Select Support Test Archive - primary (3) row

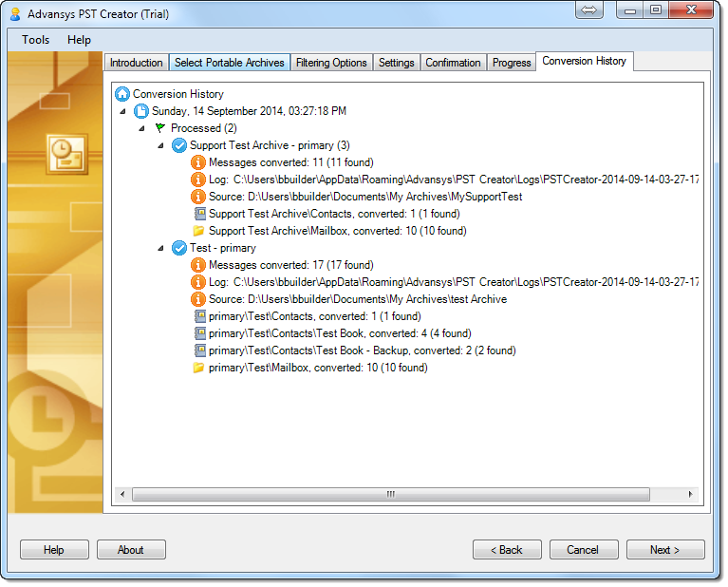click(x=270, y=145)
